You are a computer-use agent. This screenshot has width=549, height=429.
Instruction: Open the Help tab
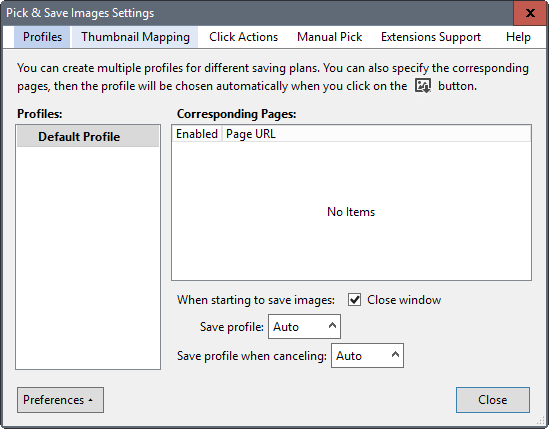(x=518, y=37)
